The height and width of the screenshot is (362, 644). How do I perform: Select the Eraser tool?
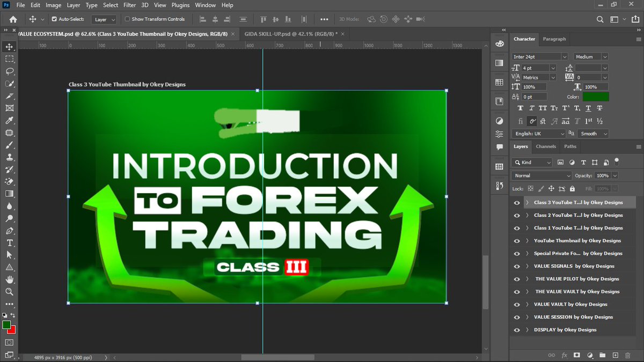point(9,181)
